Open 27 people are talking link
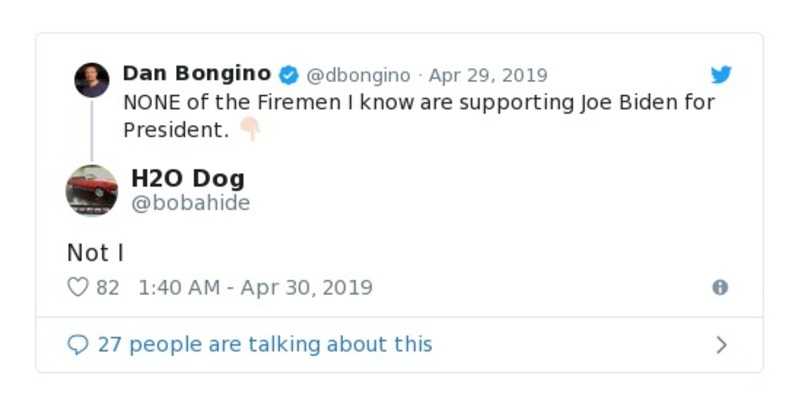Image resolution: width=799 pixels, height=420 pixels. pos(265,344)
